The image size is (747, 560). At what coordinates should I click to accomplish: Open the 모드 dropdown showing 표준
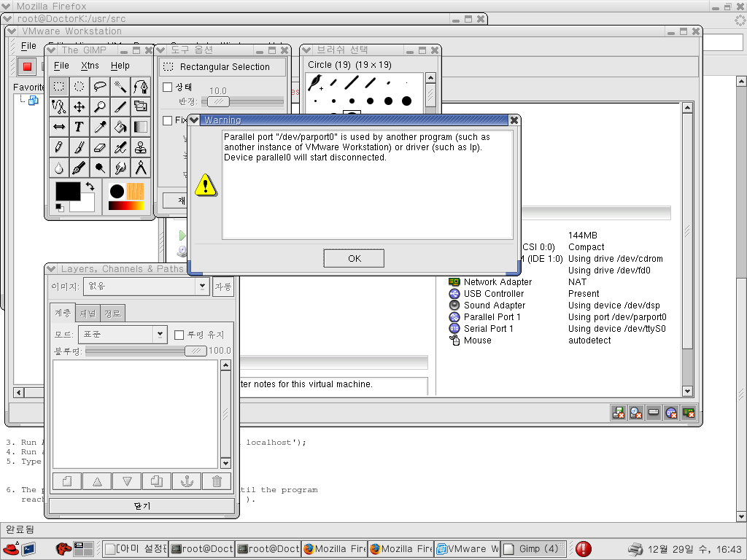point(123,334)
